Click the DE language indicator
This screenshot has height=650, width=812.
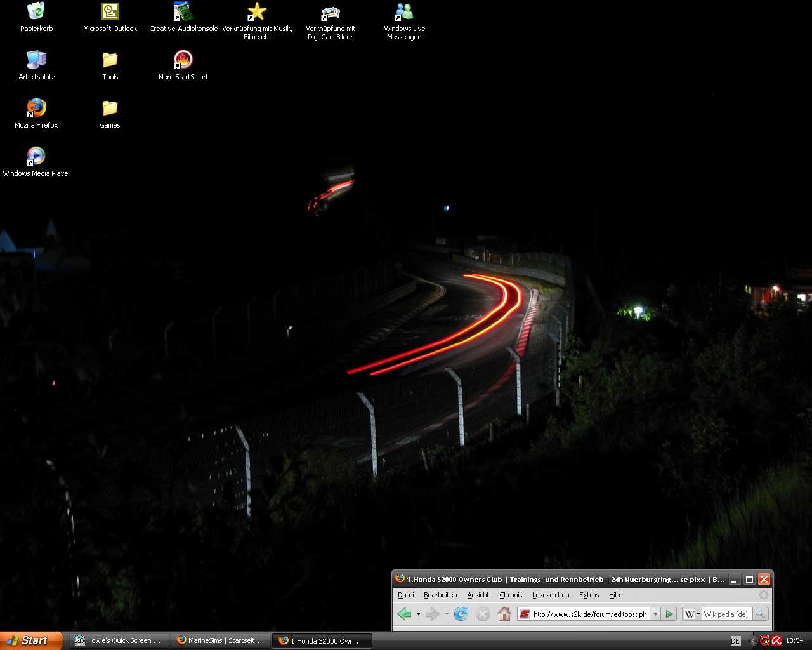tap(735, 641)
